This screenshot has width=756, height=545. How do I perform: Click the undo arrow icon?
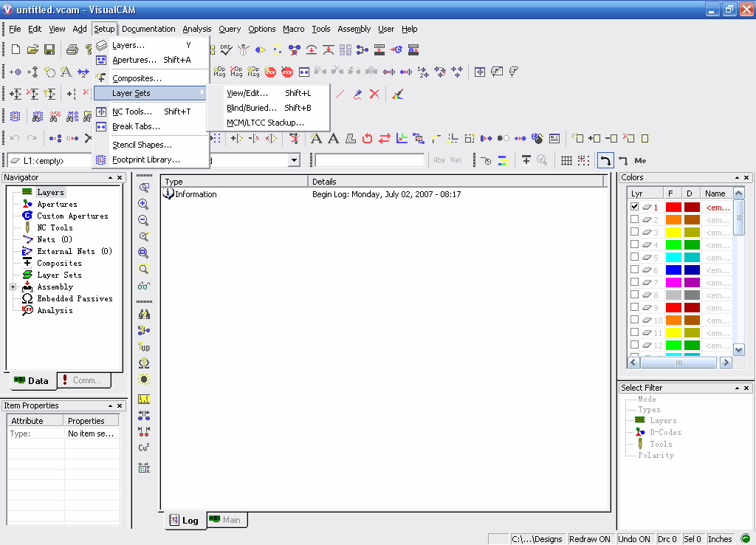[x=15, y=138]
